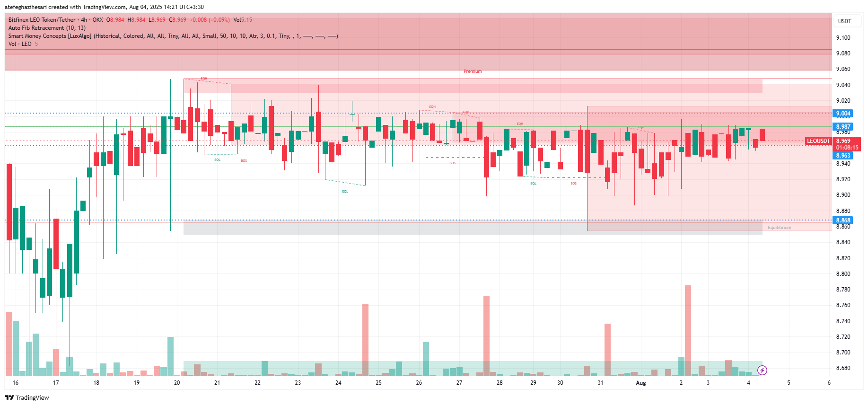Click the Premium zone label
Viewport: 868px width, 406px height.
click(473, 71)
